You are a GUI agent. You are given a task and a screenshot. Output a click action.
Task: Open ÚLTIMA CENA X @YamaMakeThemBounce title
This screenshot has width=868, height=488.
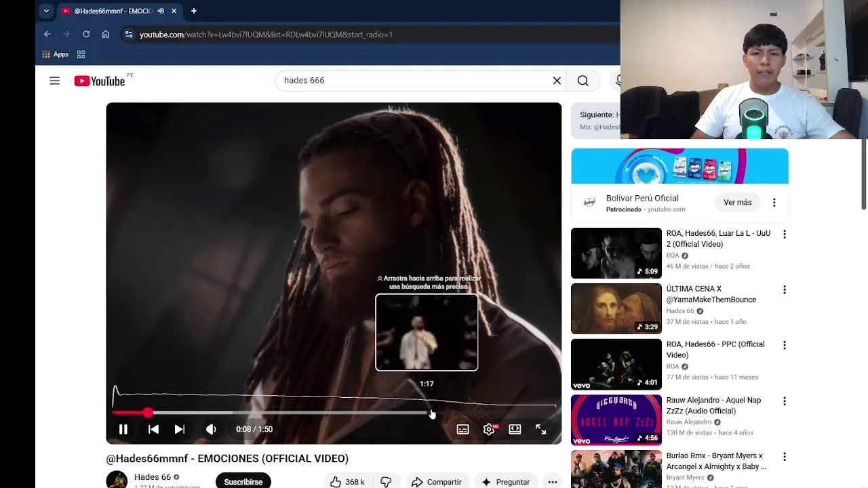711,294
